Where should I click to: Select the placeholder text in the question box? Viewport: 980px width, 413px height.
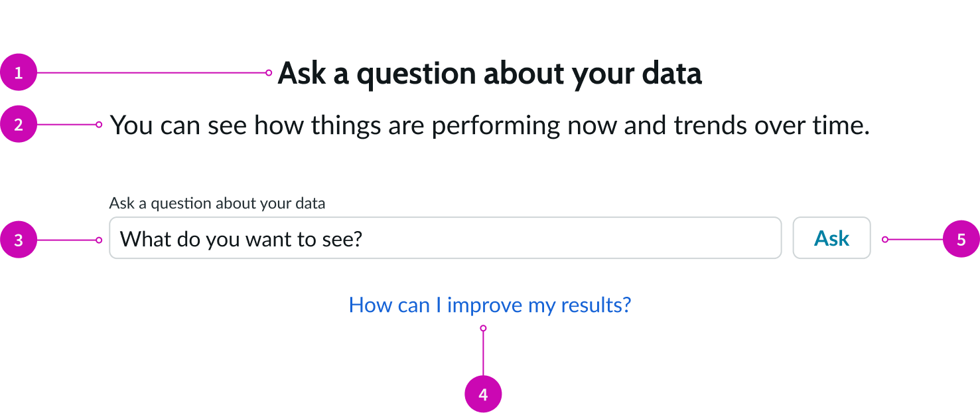pyautogui.click(x=240, y=238)
